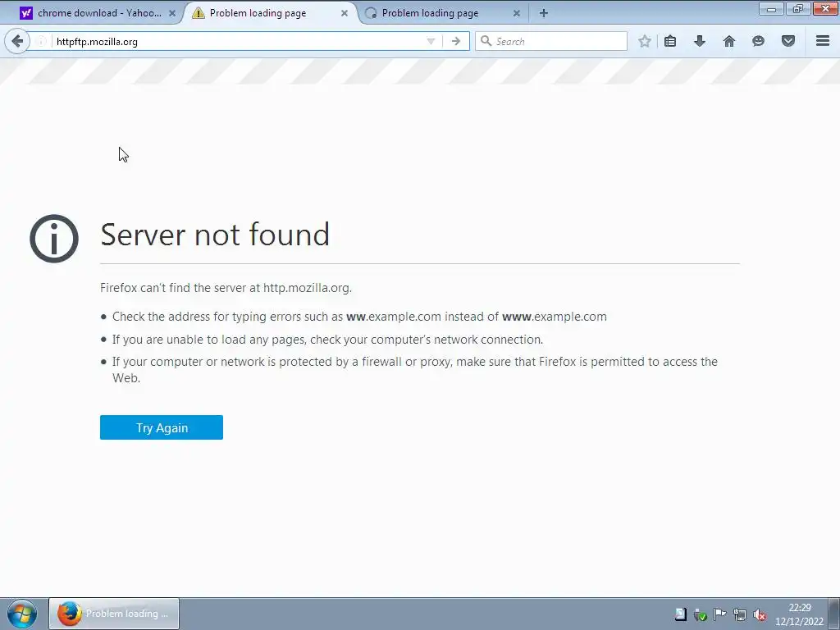The image size is (840, 630).
Task: Open the Downloads arrow icon
Action: (700, 41)
